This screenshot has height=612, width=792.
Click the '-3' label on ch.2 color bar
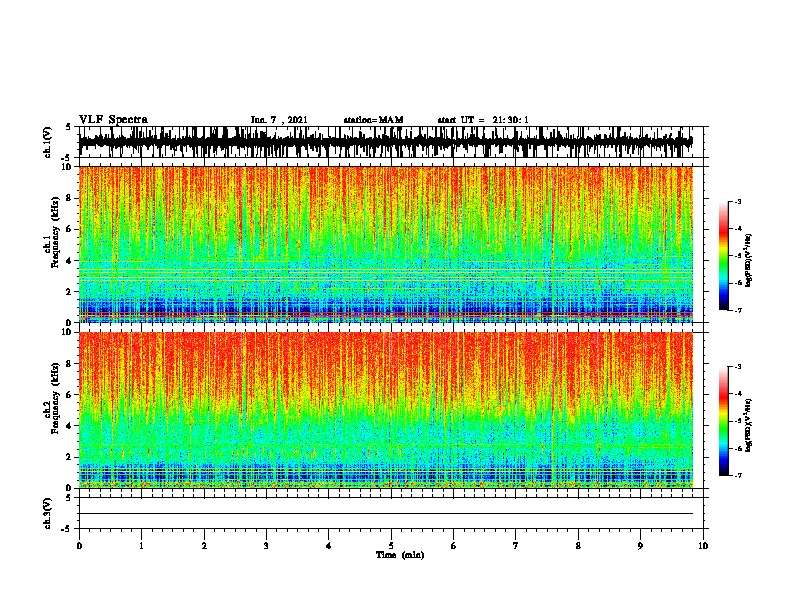point(738,367)
